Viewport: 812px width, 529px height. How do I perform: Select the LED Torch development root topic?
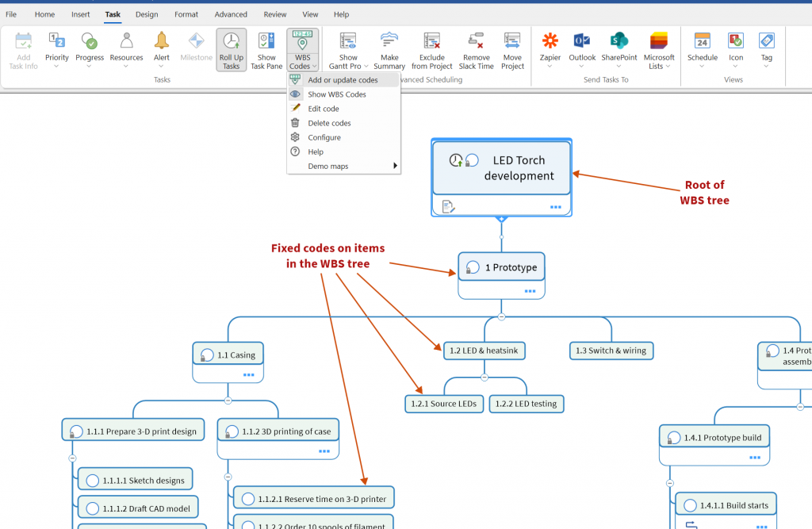click(x=519, y=168)
